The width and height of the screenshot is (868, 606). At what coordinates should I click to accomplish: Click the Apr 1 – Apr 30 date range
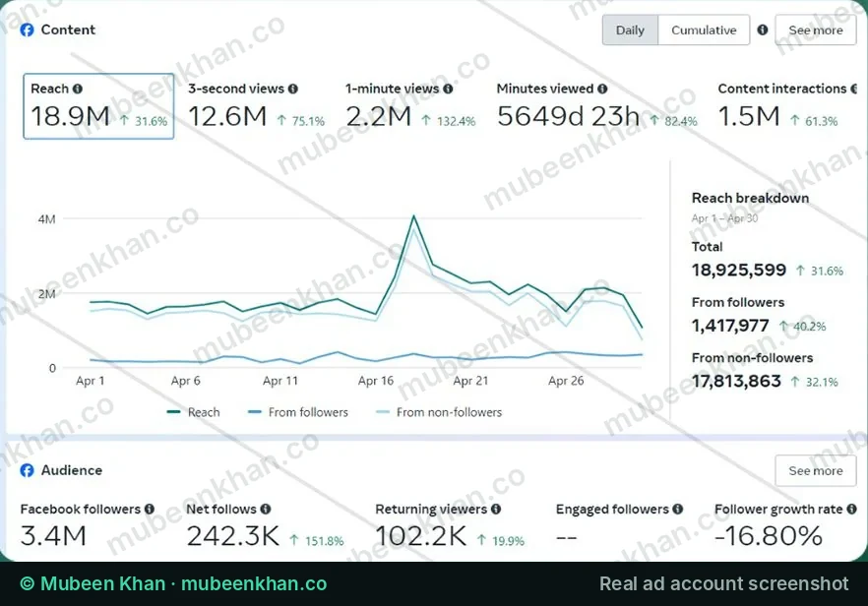(x=724, y=218)
